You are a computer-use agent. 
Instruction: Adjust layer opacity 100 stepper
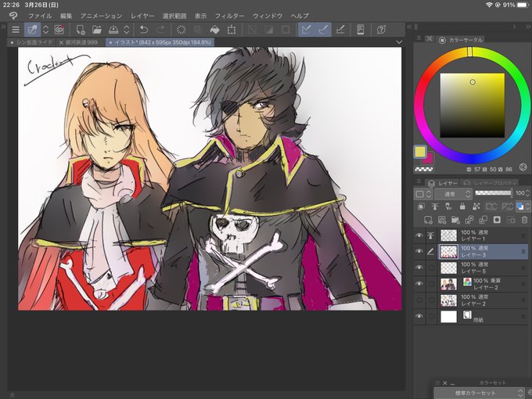527,193
